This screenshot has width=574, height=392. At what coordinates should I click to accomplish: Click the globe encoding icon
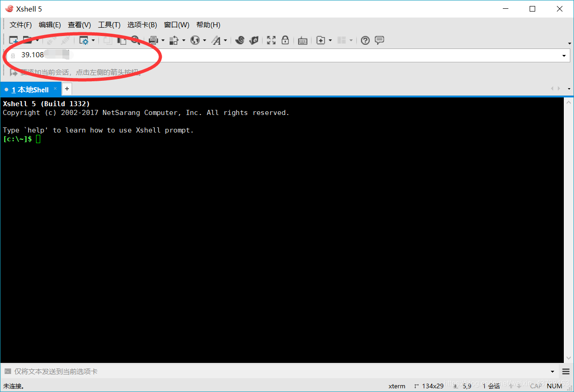pos(195,41)
